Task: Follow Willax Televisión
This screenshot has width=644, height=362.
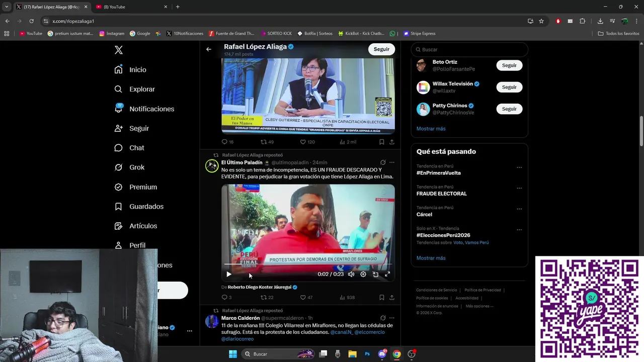Action: [x=509, y=87]
